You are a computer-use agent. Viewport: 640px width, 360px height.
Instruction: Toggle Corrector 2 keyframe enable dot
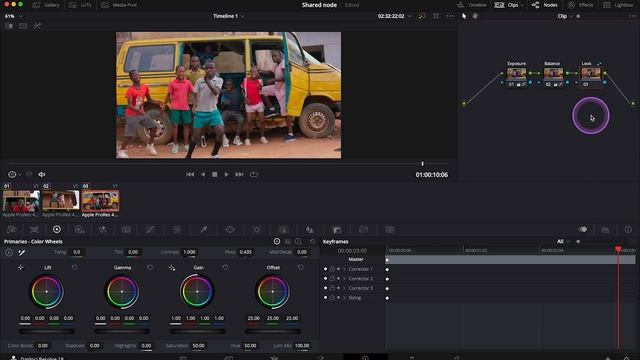(325, 278)
